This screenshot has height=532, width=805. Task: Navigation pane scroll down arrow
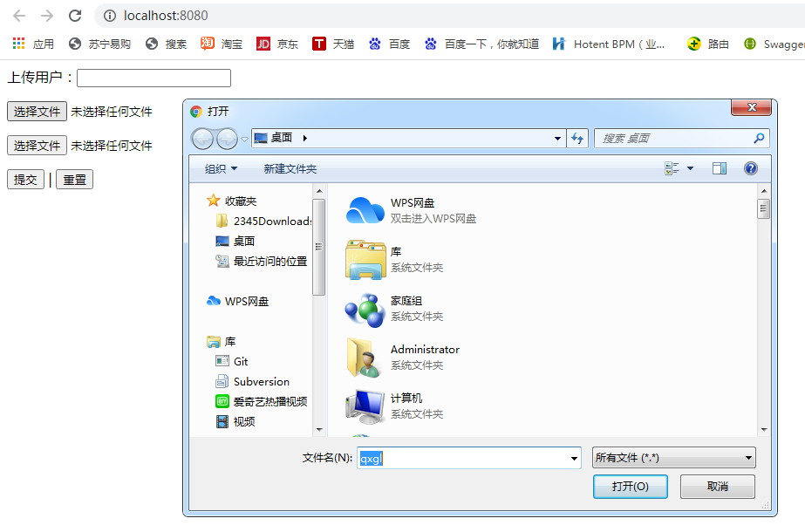click(x=319, y=429)
